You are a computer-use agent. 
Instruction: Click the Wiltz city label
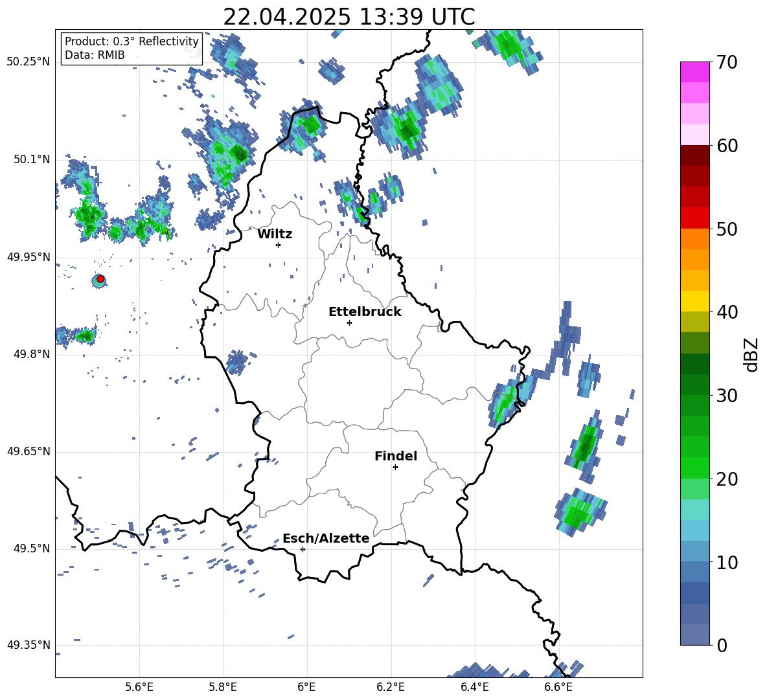[x=275, y=234]
